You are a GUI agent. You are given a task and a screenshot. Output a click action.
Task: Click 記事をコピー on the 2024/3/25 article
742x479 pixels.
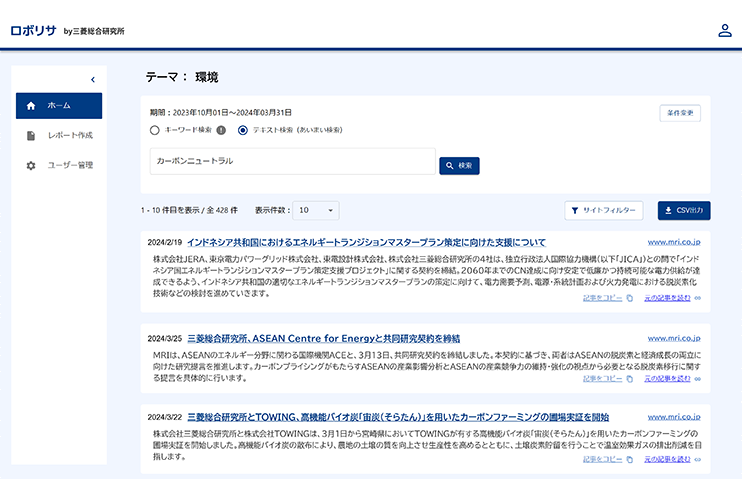[602, 378]
